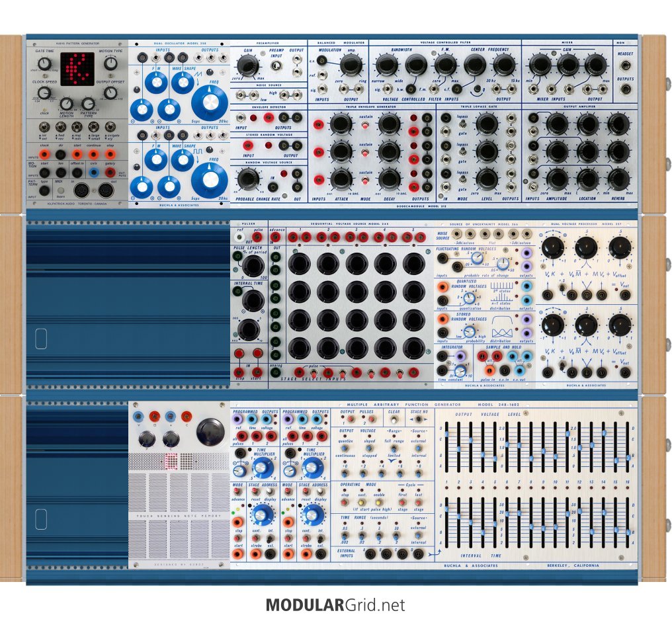Flip the int/ext toggle switch
The width and height of the screenshot is (672, 619).
pos(45,128)
